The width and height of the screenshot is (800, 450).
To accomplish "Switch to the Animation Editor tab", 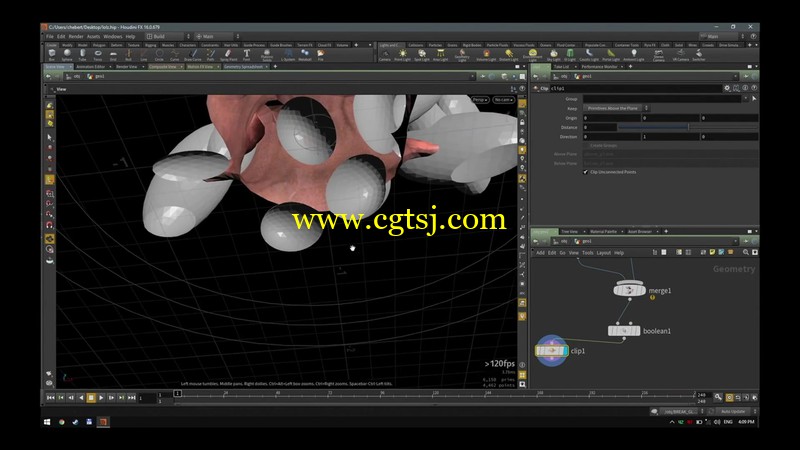I will click(x=90, y=66).
